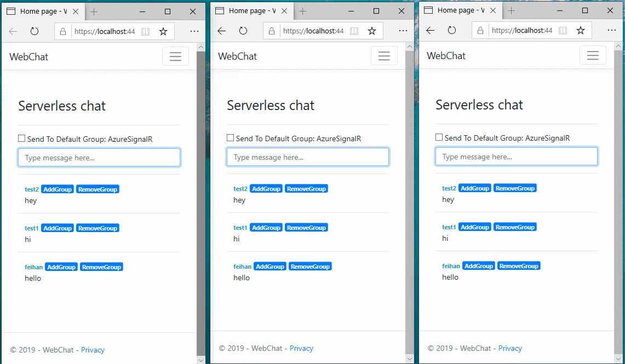The width and height of the screenshot is (625, 364).
Task: Select the Home page tab in right window
Action: click(460, 11)
